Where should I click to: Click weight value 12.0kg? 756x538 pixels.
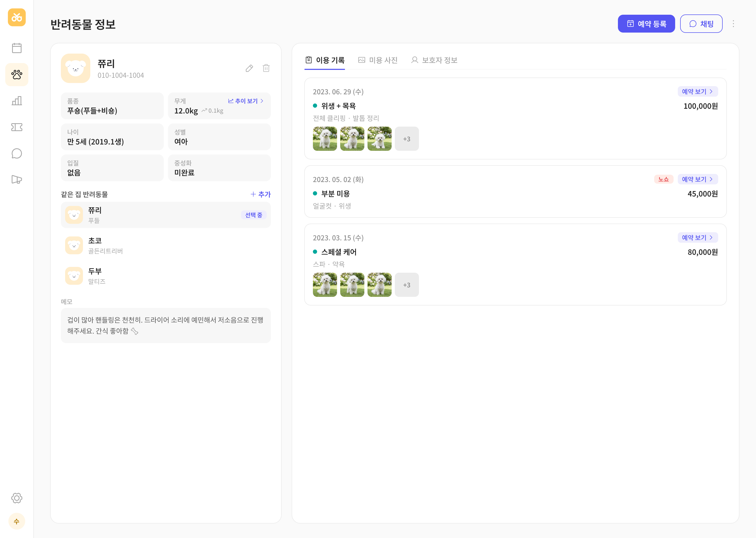[x=186, y=111]
